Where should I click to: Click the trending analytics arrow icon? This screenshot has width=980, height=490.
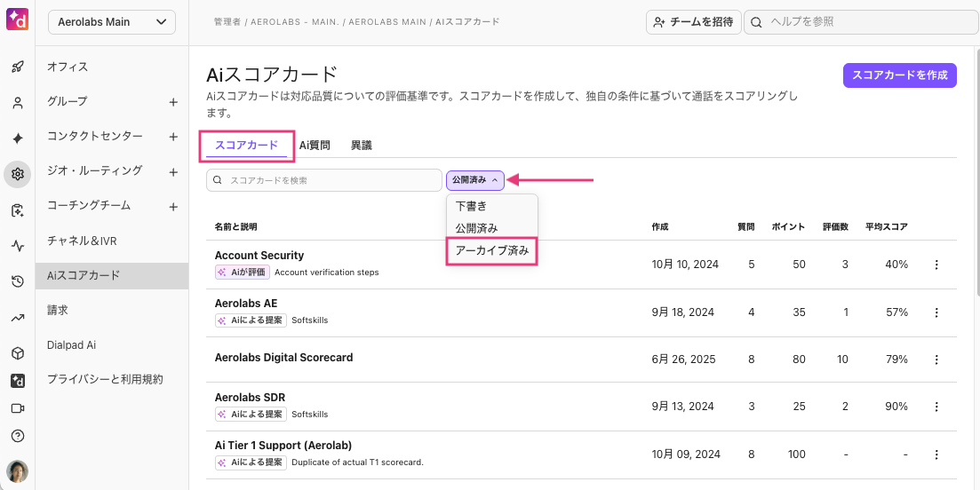click(x=18, y=319)
